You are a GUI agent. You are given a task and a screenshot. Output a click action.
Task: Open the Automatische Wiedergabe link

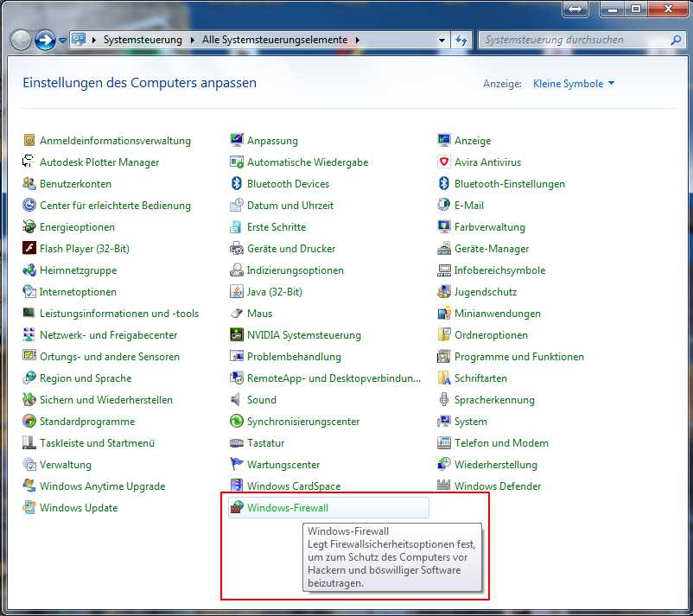(x=308, y=162)
